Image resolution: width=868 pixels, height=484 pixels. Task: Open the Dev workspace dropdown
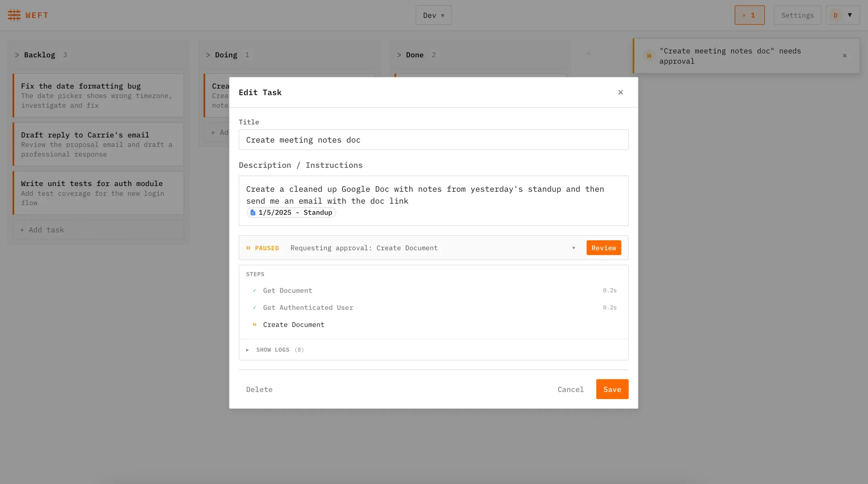(433, 15)
